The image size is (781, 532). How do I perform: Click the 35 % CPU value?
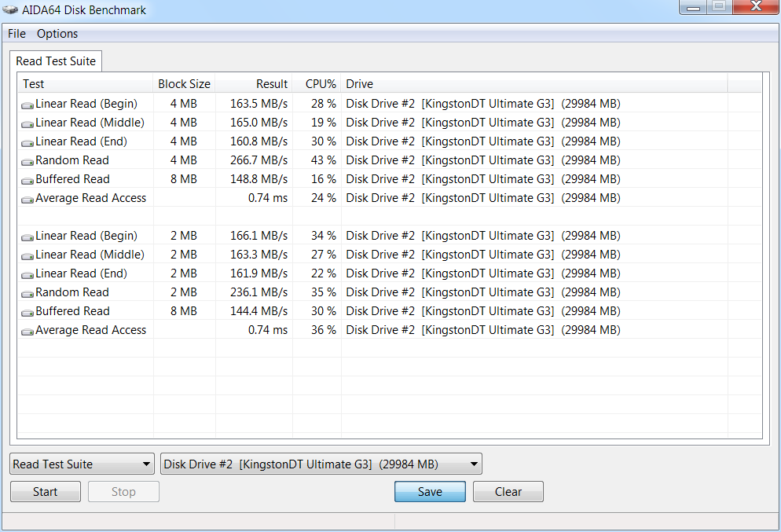tap(324, 292)
